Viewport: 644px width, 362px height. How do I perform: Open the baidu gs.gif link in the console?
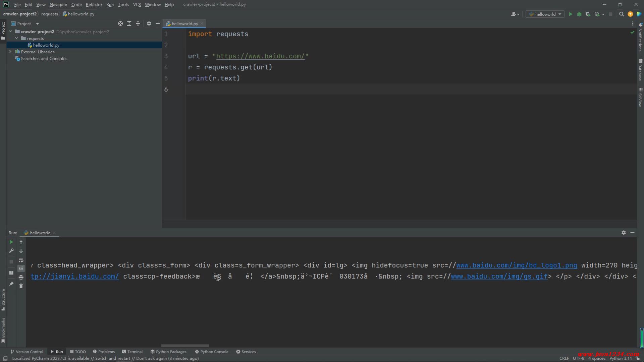click(499, 277)
